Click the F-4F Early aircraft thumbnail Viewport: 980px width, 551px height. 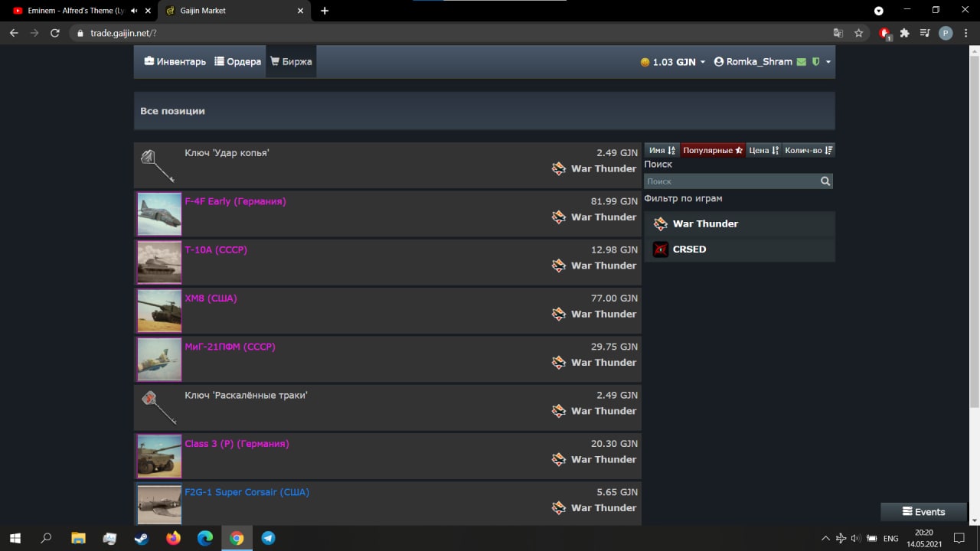(x=159, y=214)
